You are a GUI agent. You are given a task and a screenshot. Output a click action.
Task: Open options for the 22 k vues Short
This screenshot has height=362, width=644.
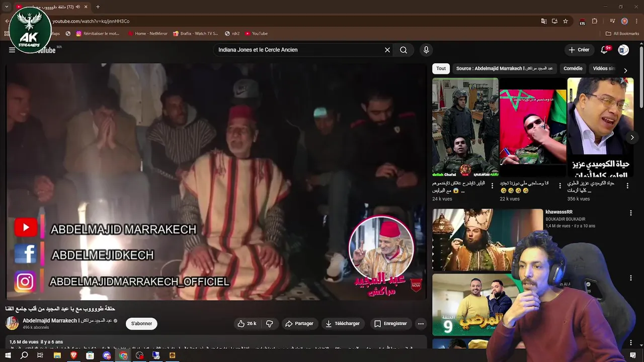click(x=559, y=186)
